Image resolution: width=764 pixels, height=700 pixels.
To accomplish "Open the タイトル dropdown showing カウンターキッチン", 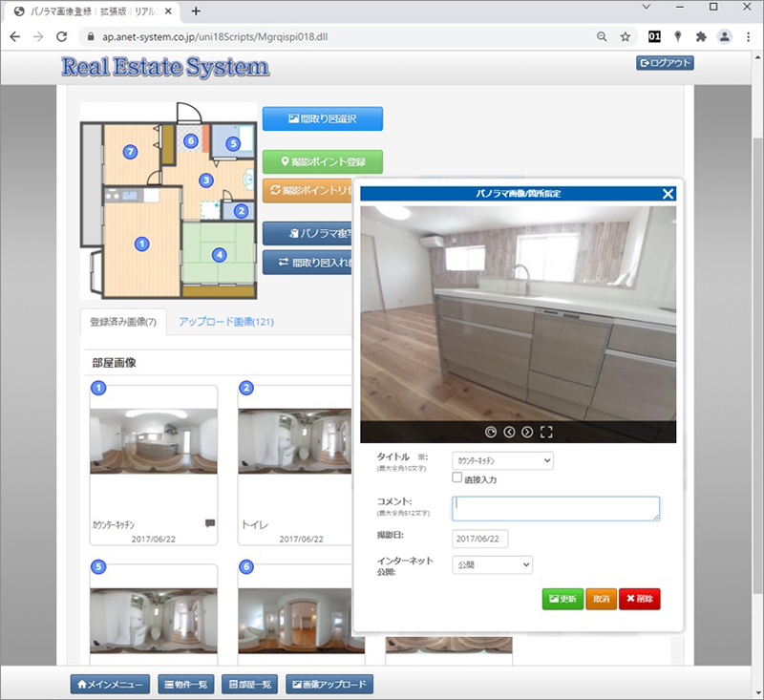I will click(x=502, y=460).
